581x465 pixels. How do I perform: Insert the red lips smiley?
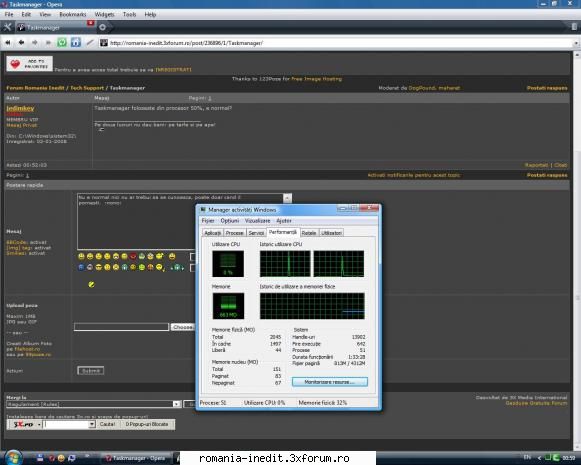pyautogui.click(x=133, y=256)
